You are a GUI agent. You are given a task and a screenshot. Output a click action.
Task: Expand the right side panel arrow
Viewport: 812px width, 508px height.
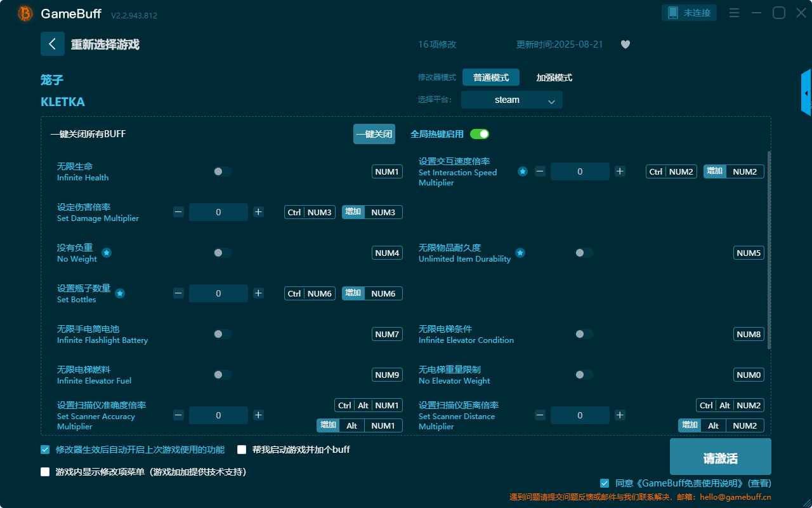[x=806, y=93]
